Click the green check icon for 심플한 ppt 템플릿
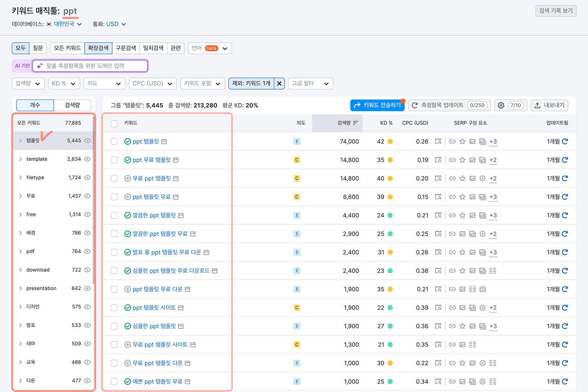 coord(127,326)
